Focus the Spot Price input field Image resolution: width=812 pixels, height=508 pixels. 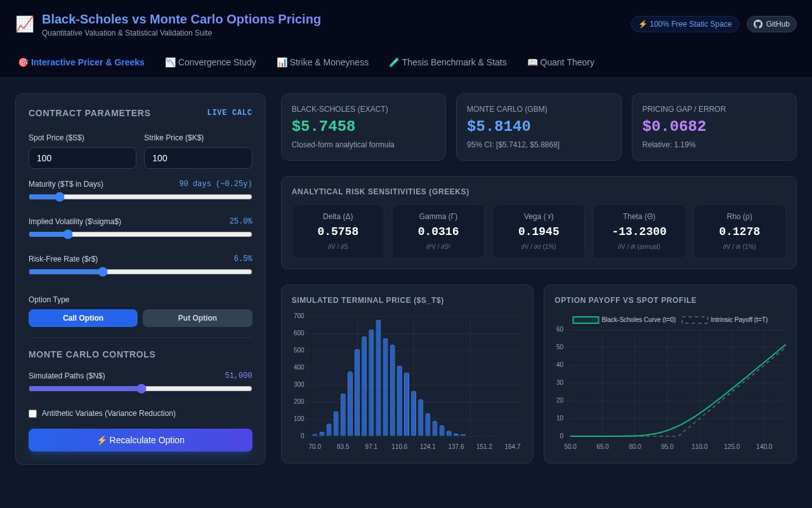point(82,158)
